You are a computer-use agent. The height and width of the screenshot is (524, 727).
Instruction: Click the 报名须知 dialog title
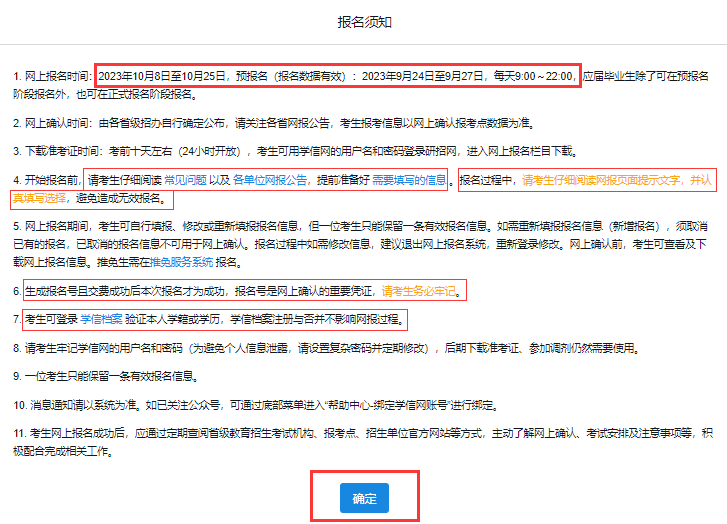point(363,21)
